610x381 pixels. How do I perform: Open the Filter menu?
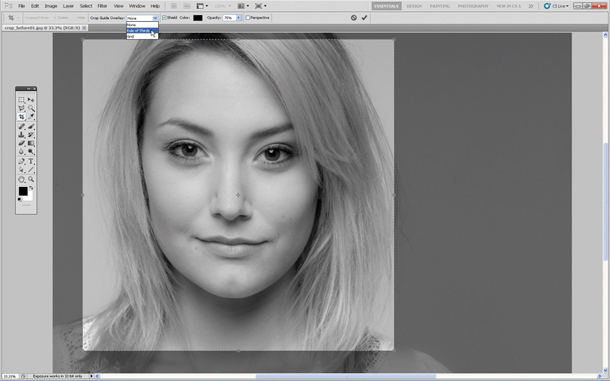tap(102, 6)
